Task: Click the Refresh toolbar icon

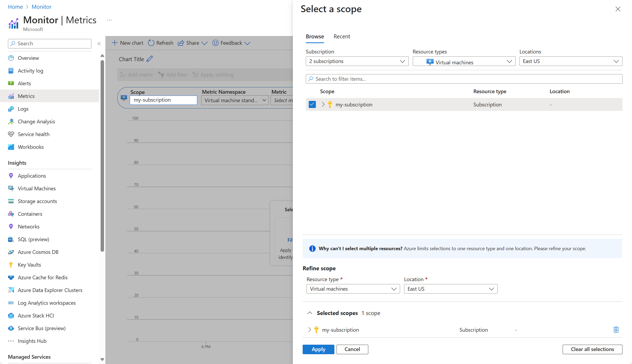Action: (151, 43)
